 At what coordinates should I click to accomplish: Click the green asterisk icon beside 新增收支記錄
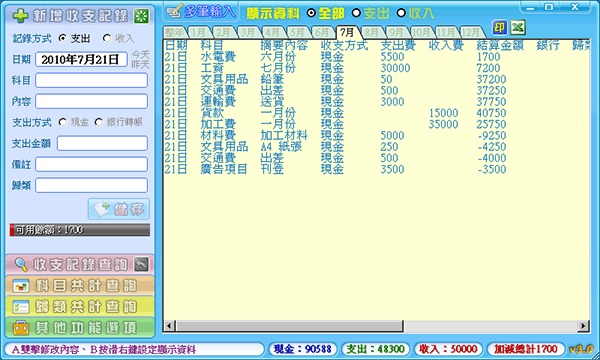(141, 16)
